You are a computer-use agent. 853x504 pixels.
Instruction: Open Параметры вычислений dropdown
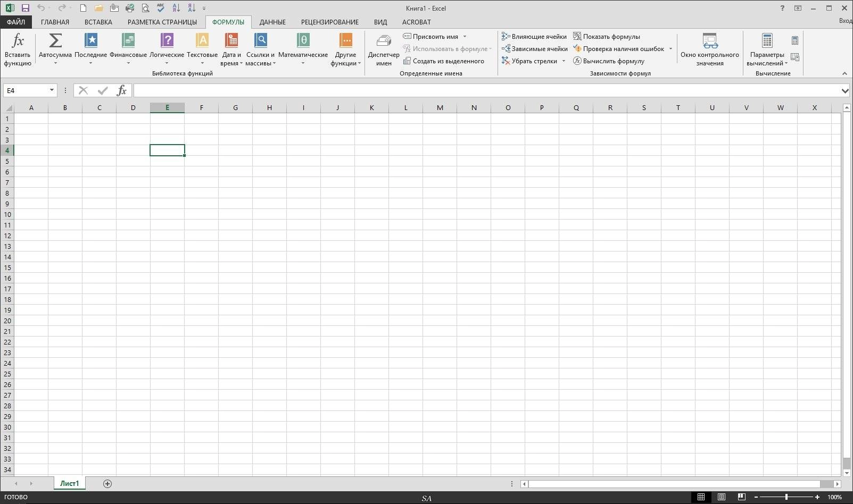coord(767,49)
